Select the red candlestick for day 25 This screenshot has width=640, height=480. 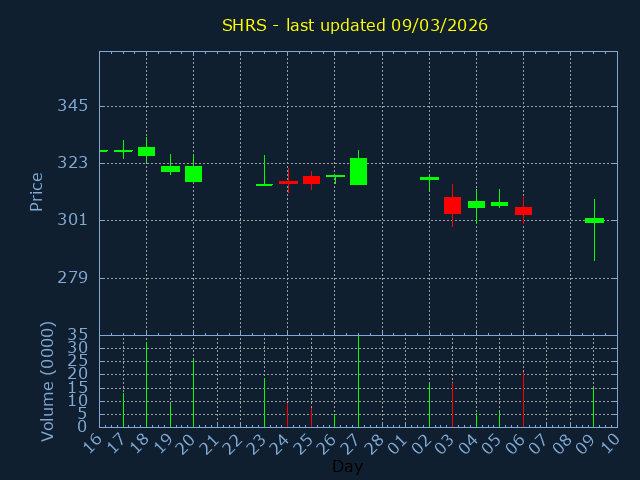tap(311, 180)
